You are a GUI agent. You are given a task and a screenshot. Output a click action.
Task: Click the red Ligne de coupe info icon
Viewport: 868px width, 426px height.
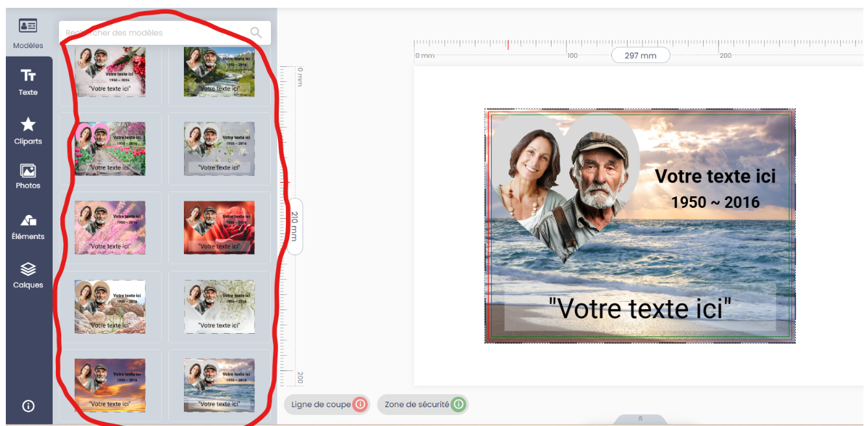pos(360,405)
